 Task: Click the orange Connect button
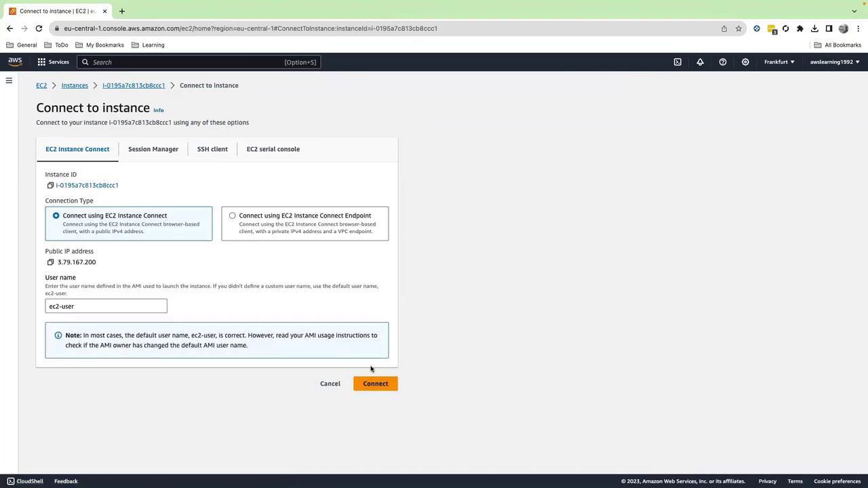point(376,384)
